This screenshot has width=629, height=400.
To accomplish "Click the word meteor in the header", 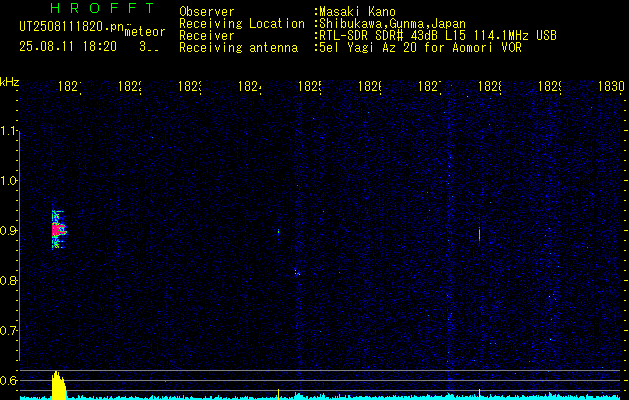I will click(x=145, y=32).
